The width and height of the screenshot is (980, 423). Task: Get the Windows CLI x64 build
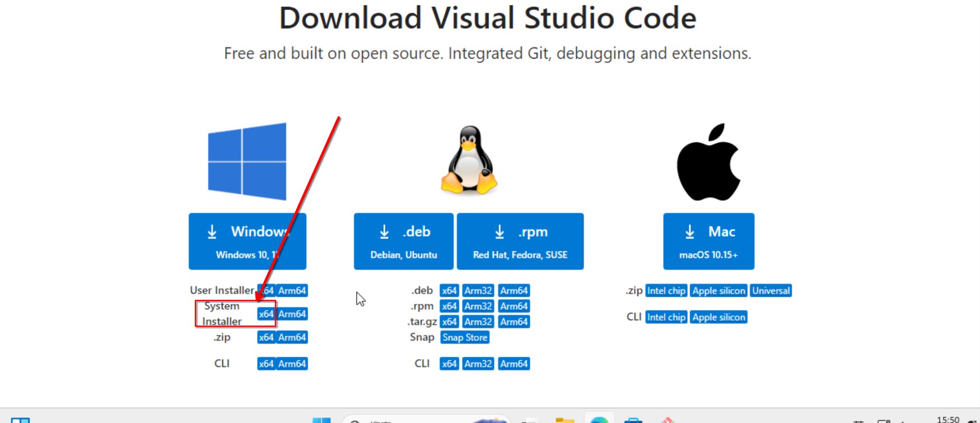point(267,364)
